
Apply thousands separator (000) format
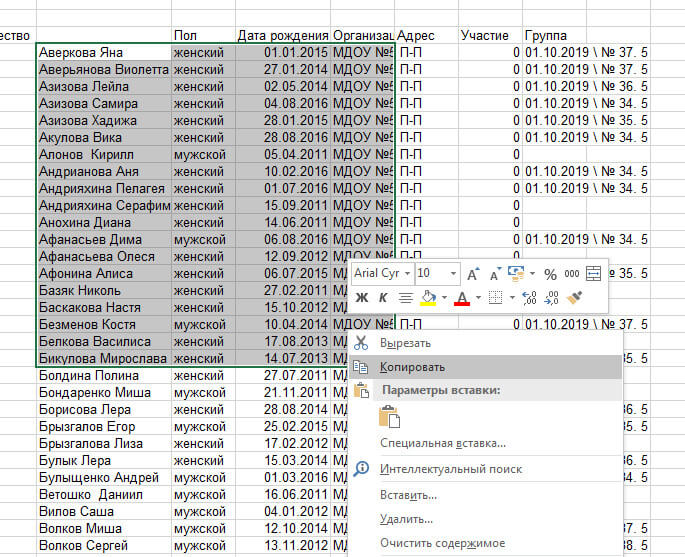coord(571,273)
